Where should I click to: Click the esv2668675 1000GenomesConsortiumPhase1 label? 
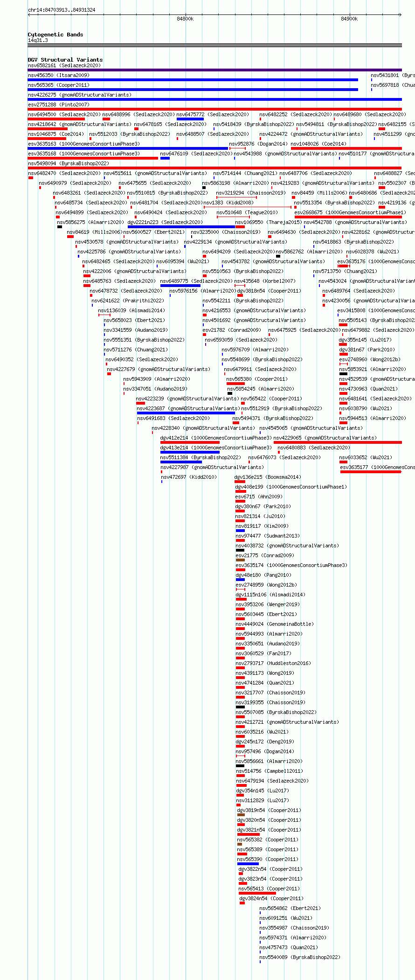[350, 212]
